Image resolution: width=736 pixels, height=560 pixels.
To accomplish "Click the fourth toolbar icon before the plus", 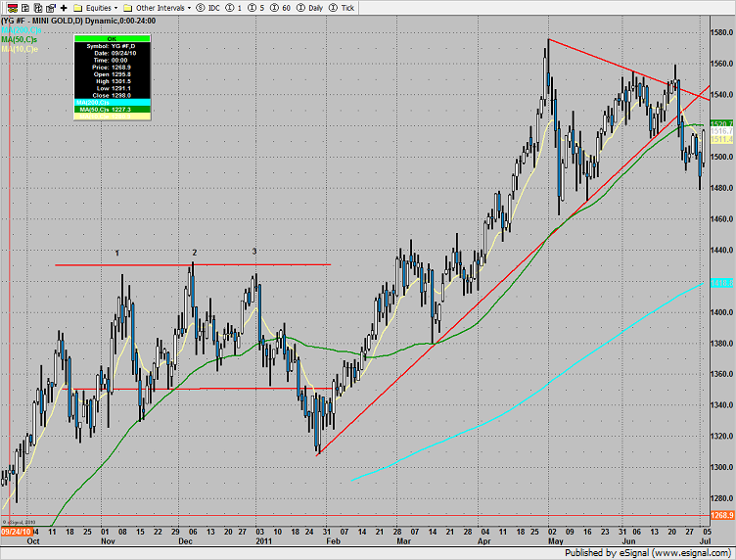I will (x=51, y=8).
